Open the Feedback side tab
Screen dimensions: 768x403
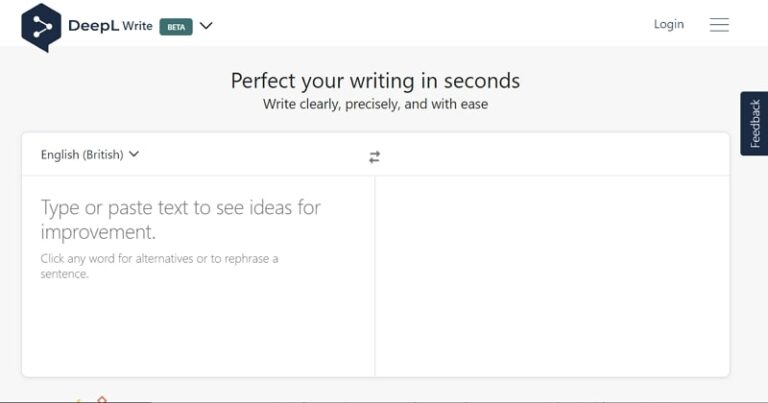point(754,123)
